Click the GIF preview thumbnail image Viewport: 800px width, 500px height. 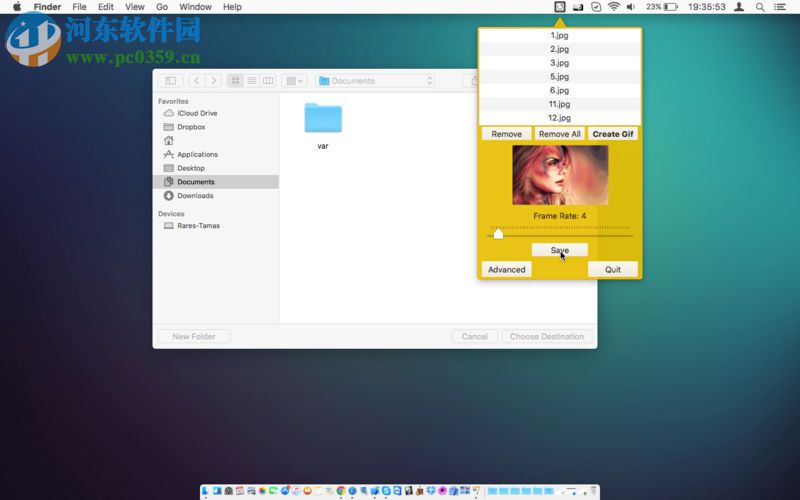(560, 175)
